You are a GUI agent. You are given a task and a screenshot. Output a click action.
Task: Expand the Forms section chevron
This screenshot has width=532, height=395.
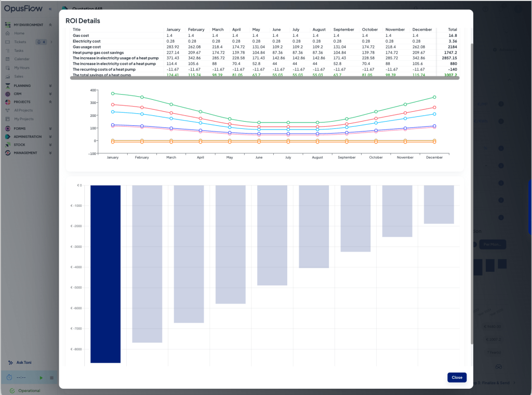point(50,128)
